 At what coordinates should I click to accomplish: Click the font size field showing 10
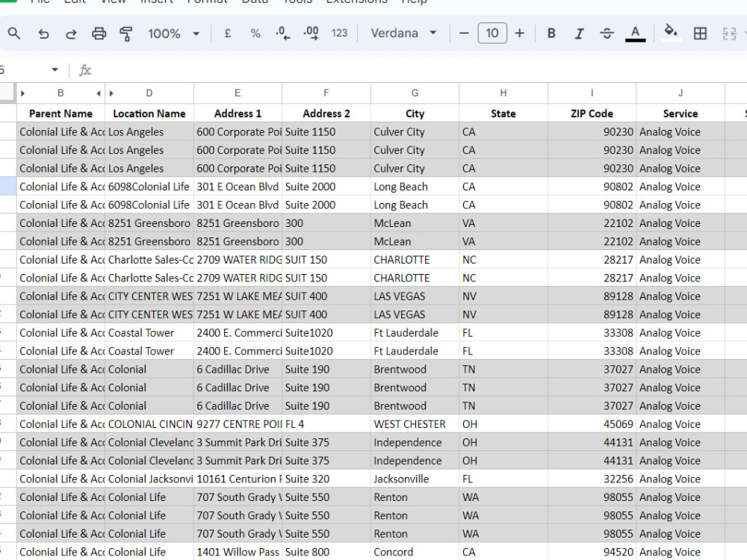pos(492,34)
